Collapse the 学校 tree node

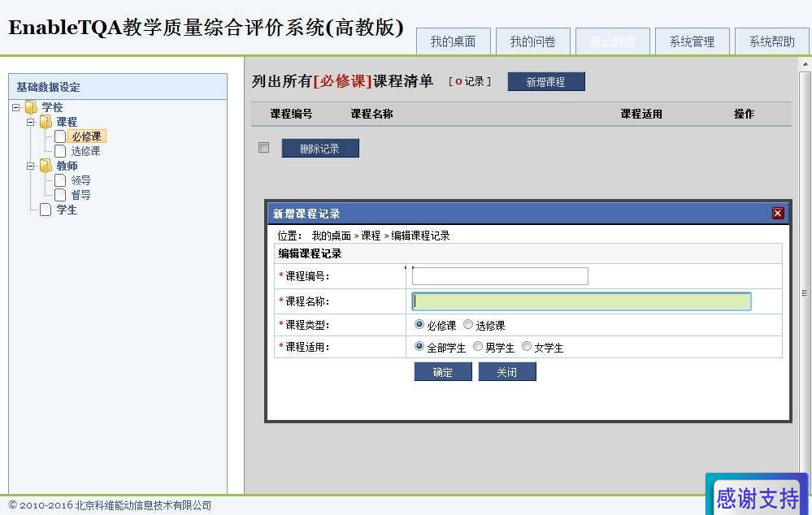[x=16, y=108]
